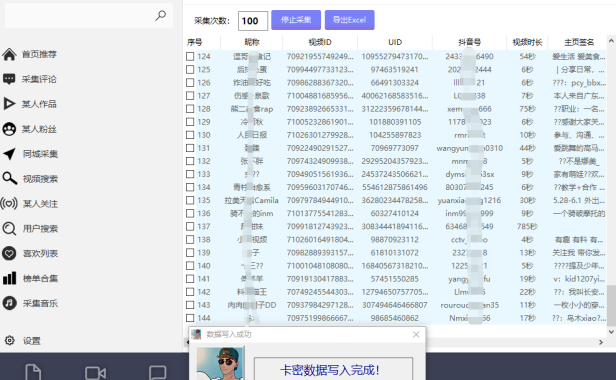Screen dimensions: 616x380
Task: Open 同城采集 location arrow icon
Action: 9,154
